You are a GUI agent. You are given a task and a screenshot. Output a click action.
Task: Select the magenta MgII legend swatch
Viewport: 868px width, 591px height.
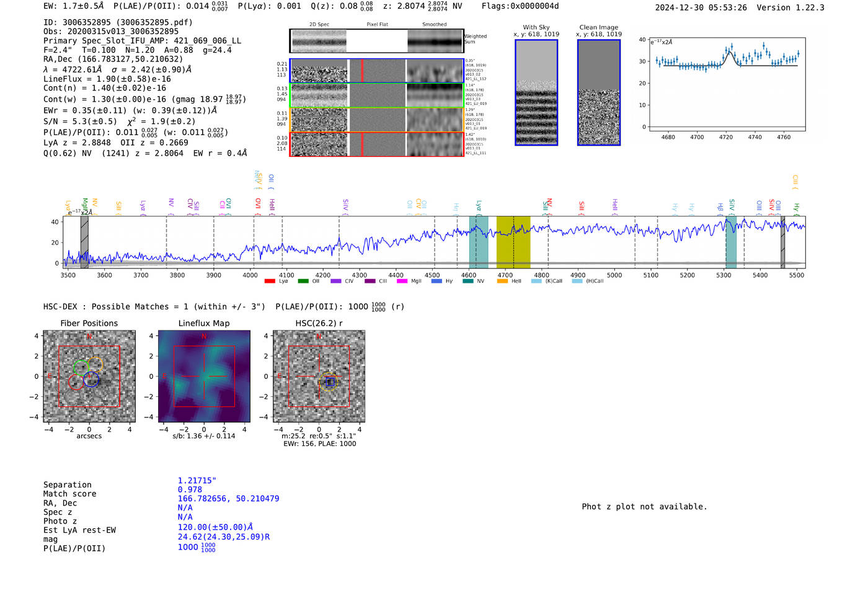click(402, 281)
